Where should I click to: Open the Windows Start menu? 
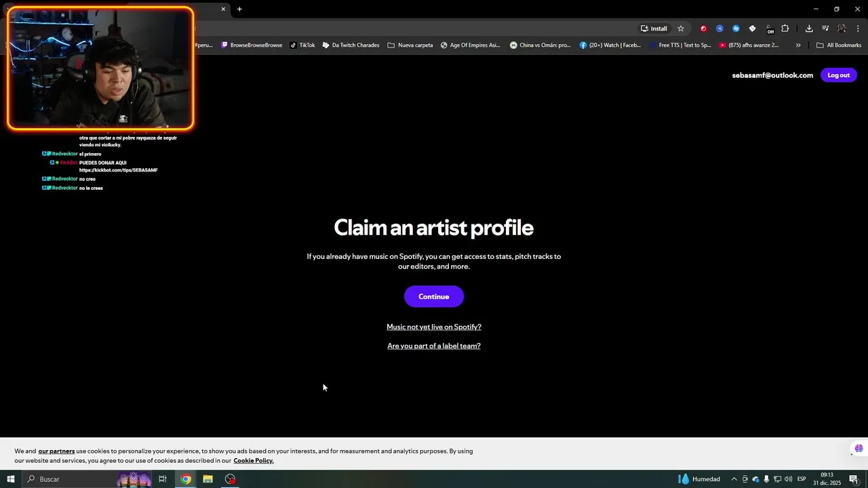(10, 479)
